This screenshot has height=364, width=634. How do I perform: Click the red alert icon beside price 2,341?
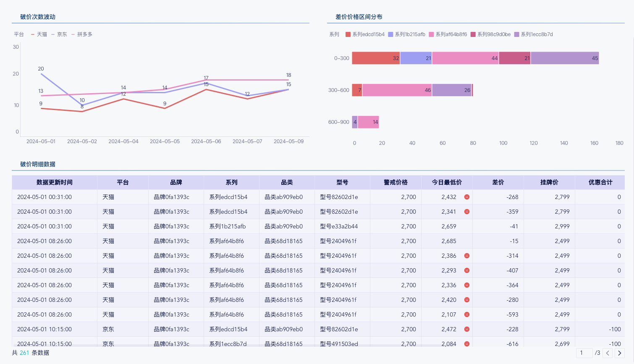(x=466, y=212)
